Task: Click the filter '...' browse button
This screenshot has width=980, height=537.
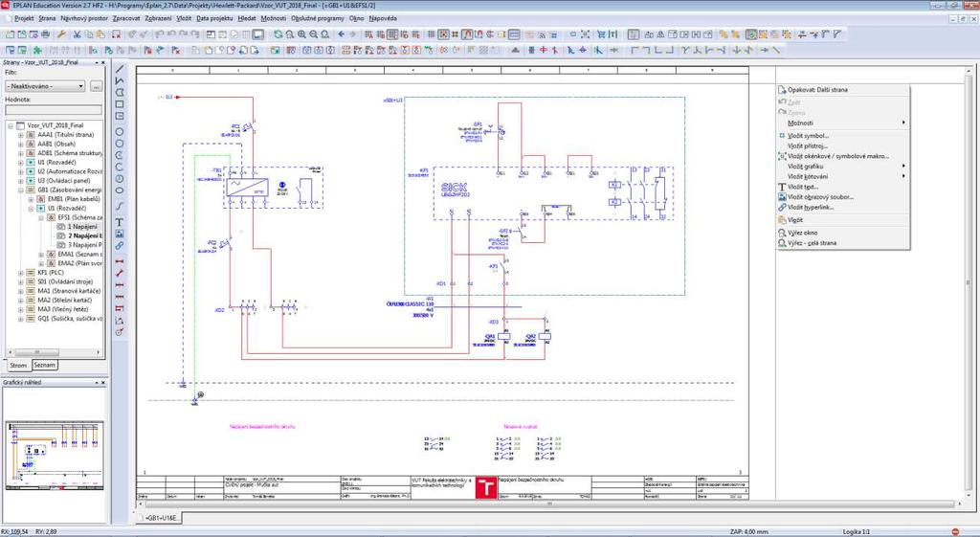Action: (x=96, y=86)
